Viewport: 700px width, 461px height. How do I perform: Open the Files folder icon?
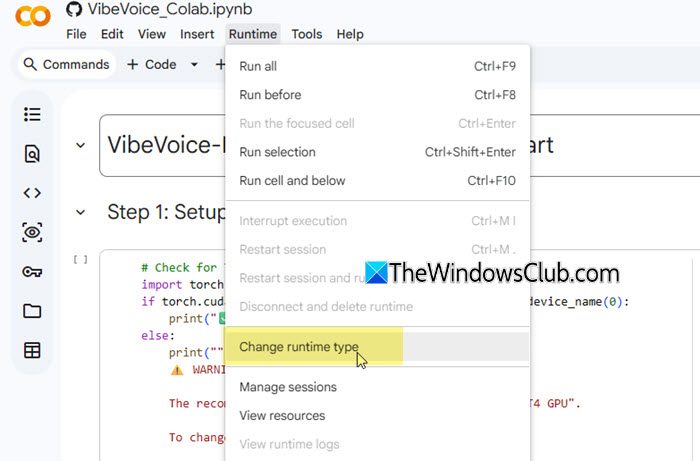32,311
